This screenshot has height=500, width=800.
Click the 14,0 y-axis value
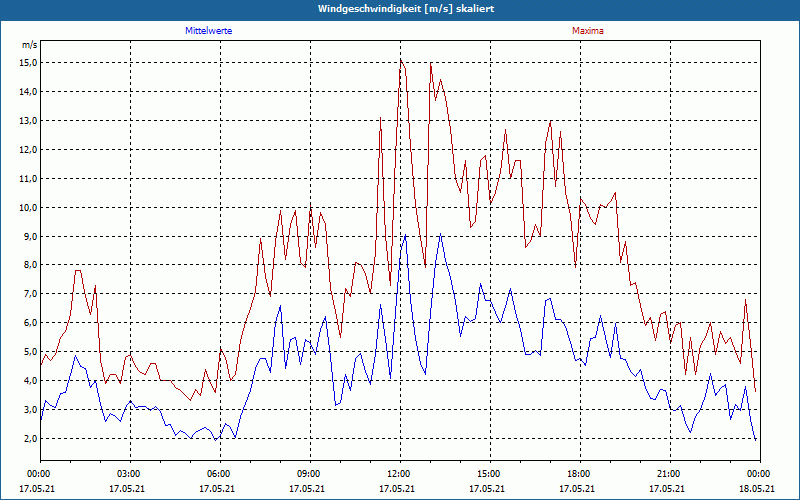[29, 92]
